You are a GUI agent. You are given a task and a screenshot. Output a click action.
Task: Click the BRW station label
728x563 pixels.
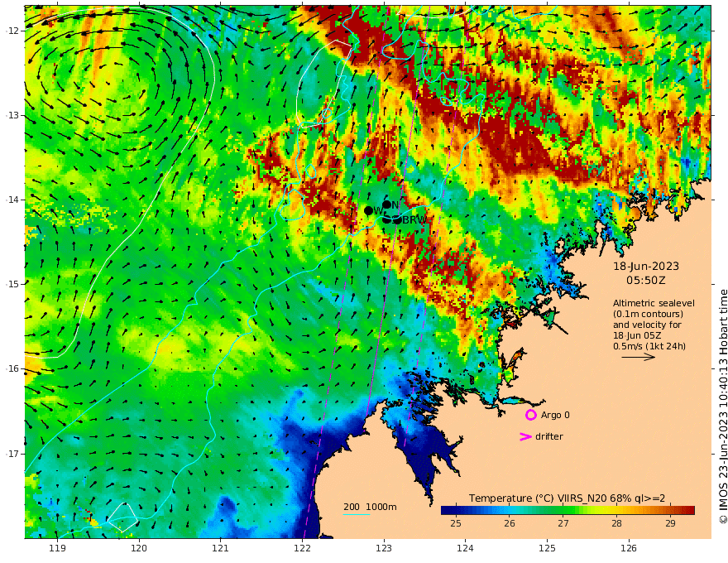(x=414, y=220)
